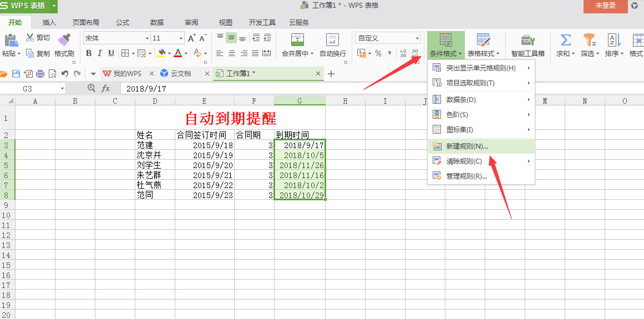Click the Merge and Center icon
Viewport: 644px width, 319px height.
(x=298, y=40)
